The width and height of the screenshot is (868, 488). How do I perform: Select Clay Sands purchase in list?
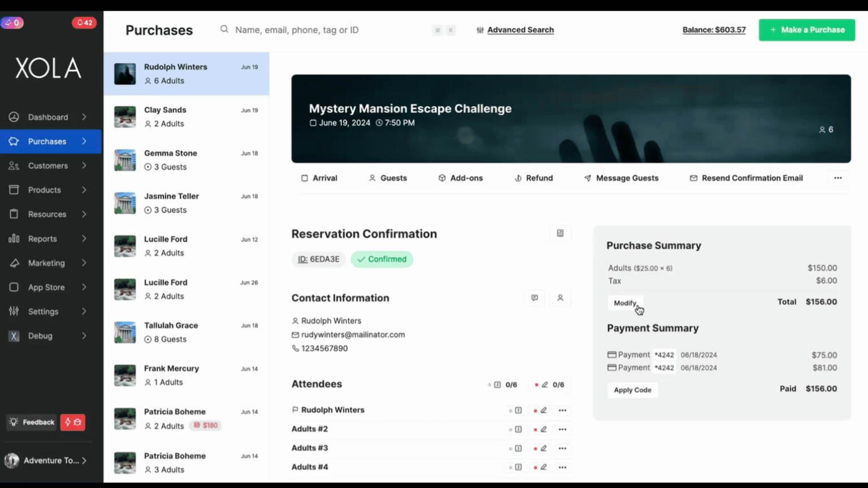coord(186,117)
